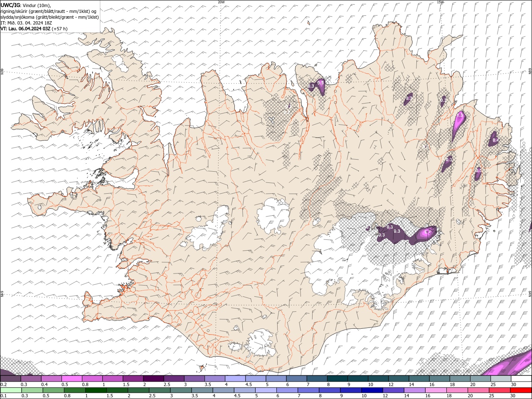This screenshot has width=532, height=399.
Task: Click the grey-purple 0.2 swatch, upper legend
Action: tap(11, 379)
